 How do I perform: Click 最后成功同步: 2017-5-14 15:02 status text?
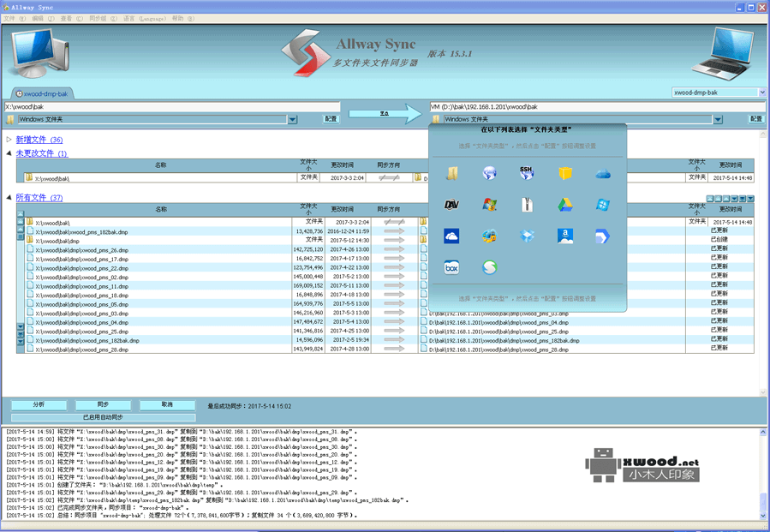pyautogui.click(x=249, y=406)
